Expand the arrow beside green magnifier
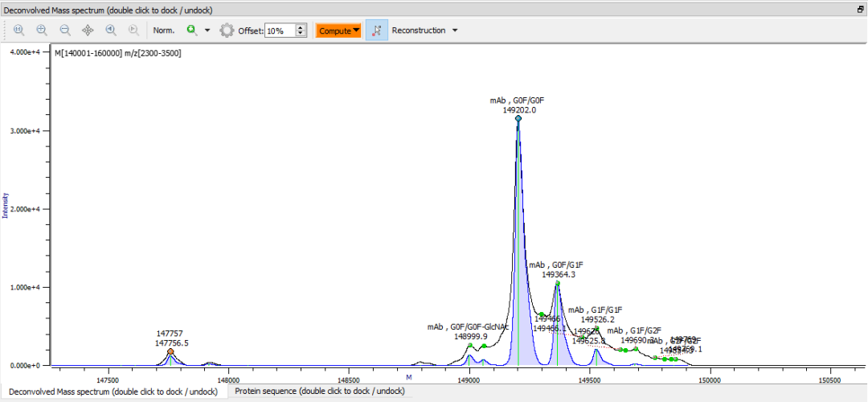 coord(207,31)
